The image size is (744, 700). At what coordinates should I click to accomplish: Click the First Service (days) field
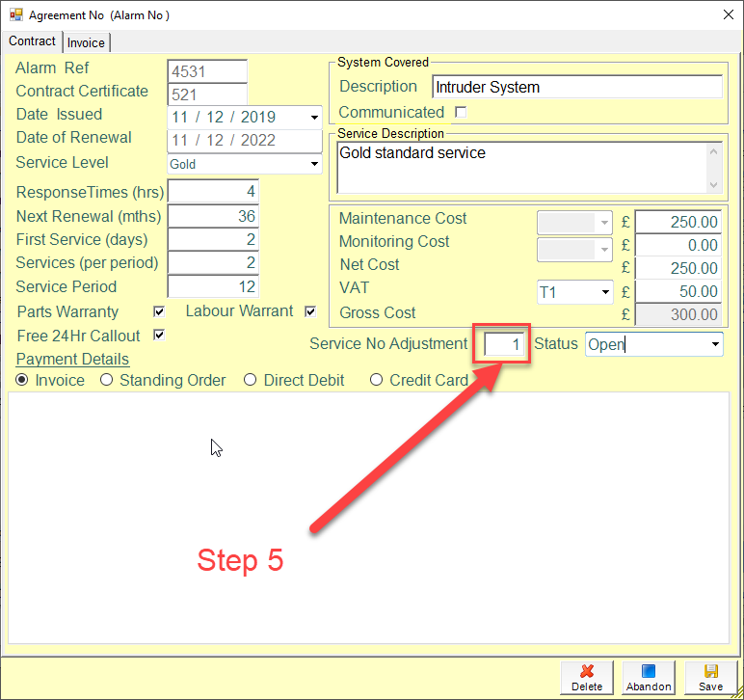213,239
